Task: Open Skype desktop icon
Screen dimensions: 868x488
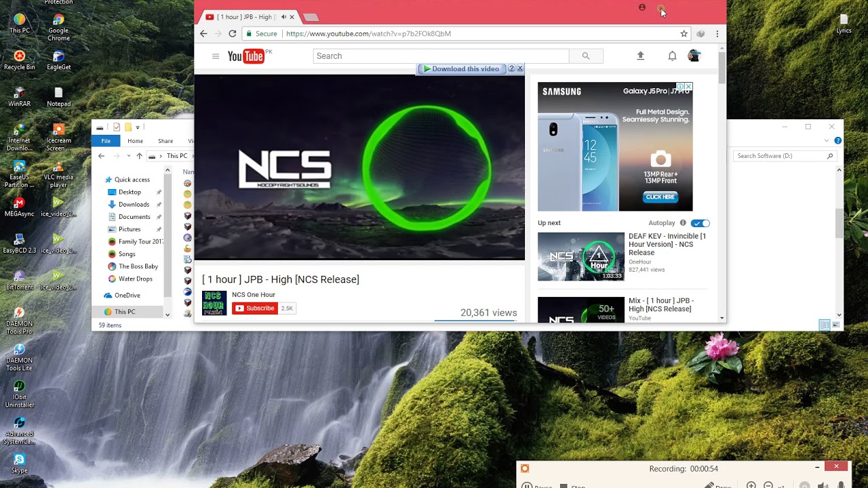Action: point(20,464)
